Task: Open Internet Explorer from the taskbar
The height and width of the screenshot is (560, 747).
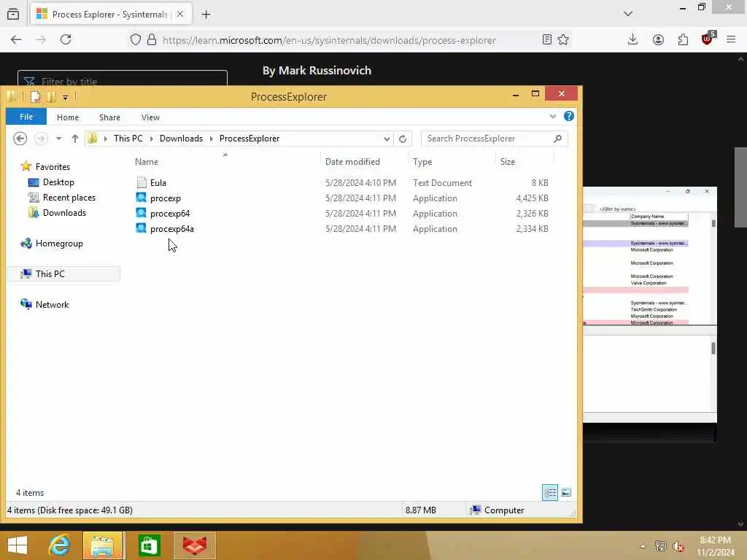Action: tap(60, 545)
